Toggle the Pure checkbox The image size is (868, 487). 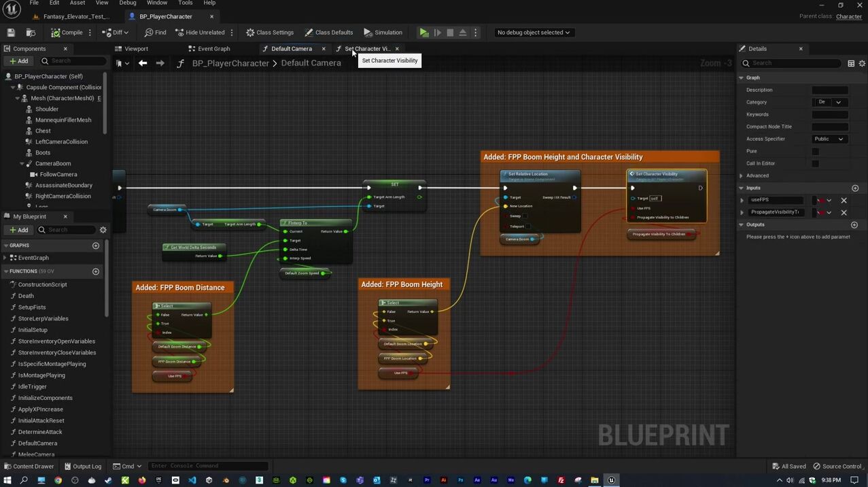point(815,152)
